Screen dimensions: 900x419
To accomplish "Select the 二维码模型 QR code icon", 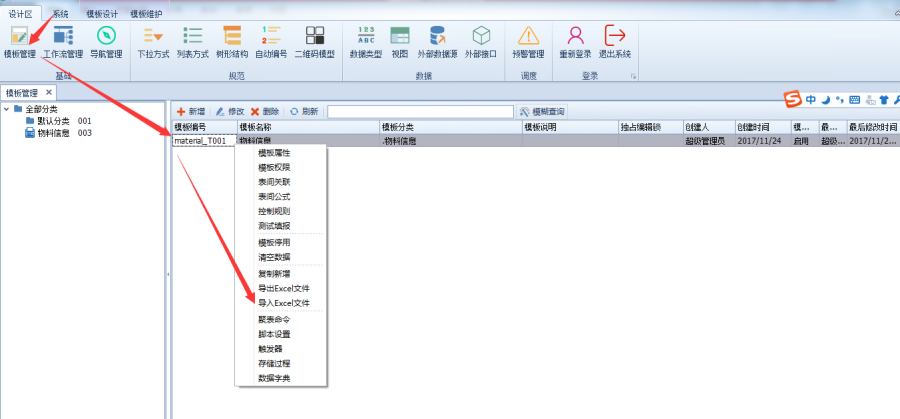I will click(314, 41).
